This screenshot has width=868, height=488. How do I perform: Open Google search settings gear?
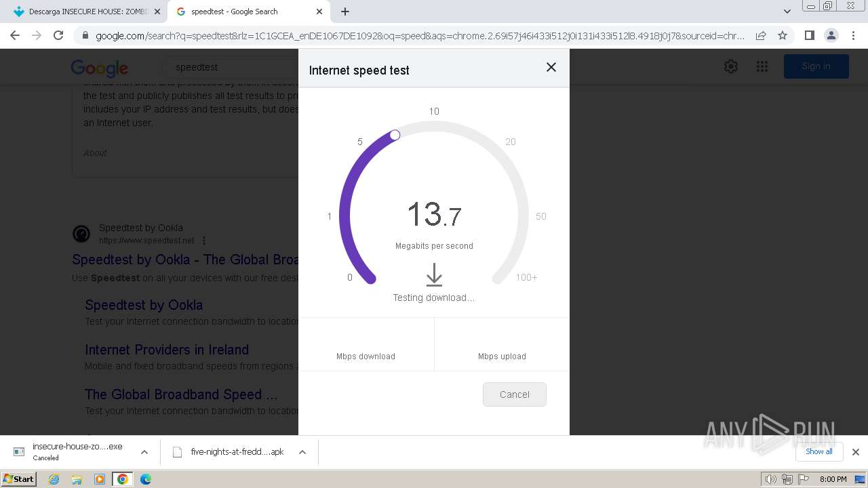730,66
